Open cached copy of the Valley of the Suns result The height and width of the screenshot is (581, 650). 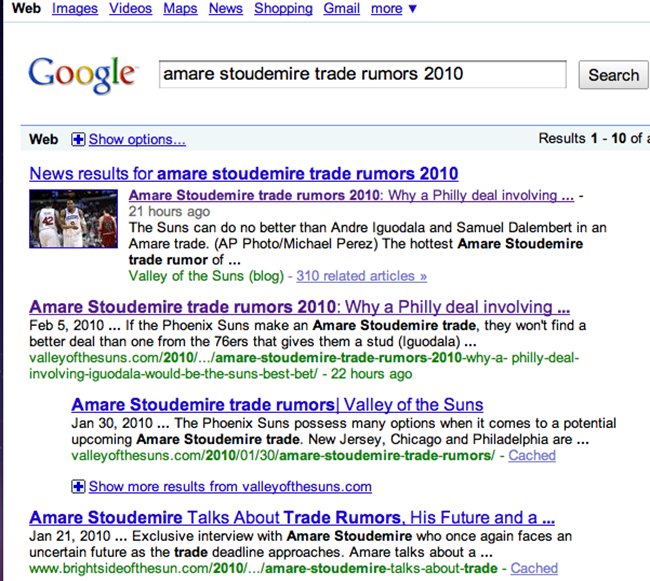pos(532,455)
